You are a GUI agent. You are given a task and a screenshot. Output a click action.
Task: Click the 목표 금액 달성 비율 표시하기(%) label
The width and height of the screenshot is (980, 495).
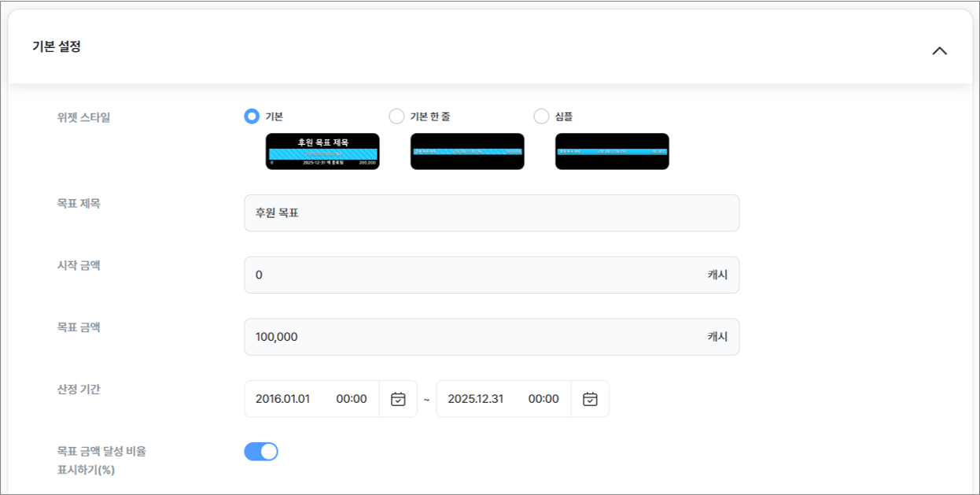pyautogui.click(x=101, y=461)
